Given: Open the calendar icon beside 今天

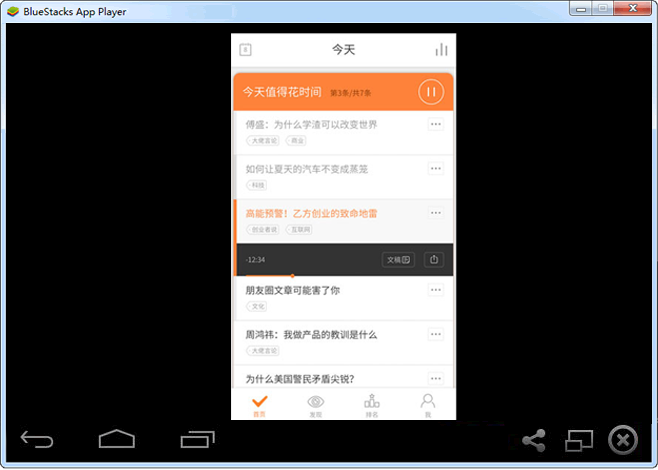Looking at the screenshot, I should click(246, 50).
